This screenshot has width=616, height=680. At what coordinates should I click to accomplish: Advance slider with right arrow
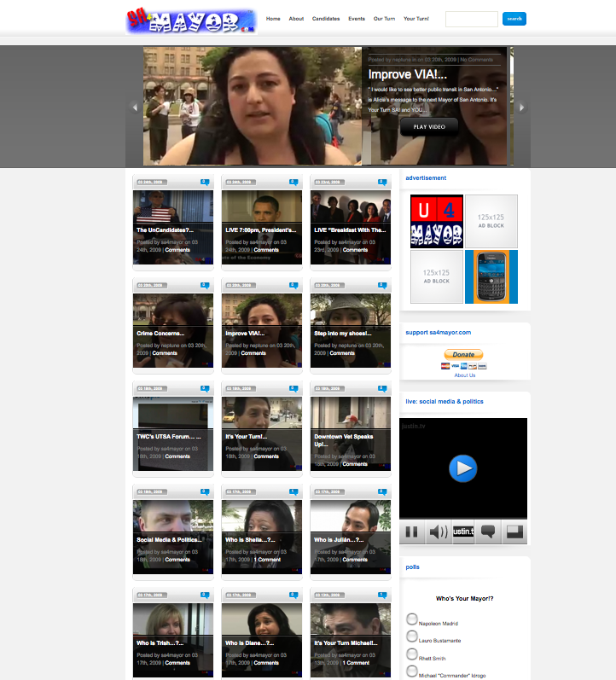[522, 107]
